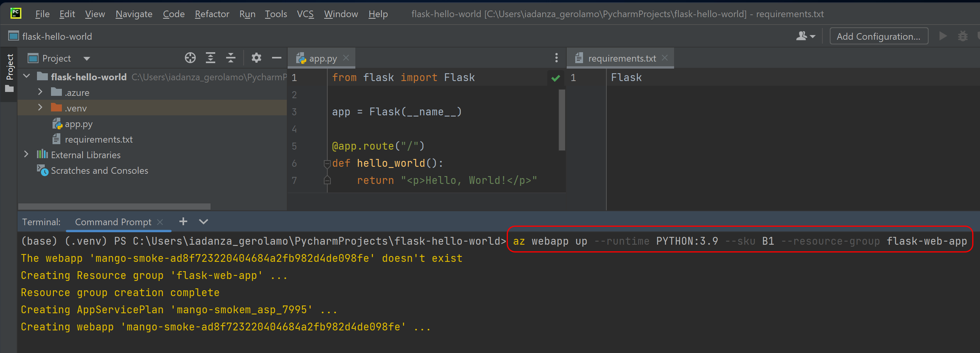Click the Project panel horizontal scrollbar

(x=114, y=206)
